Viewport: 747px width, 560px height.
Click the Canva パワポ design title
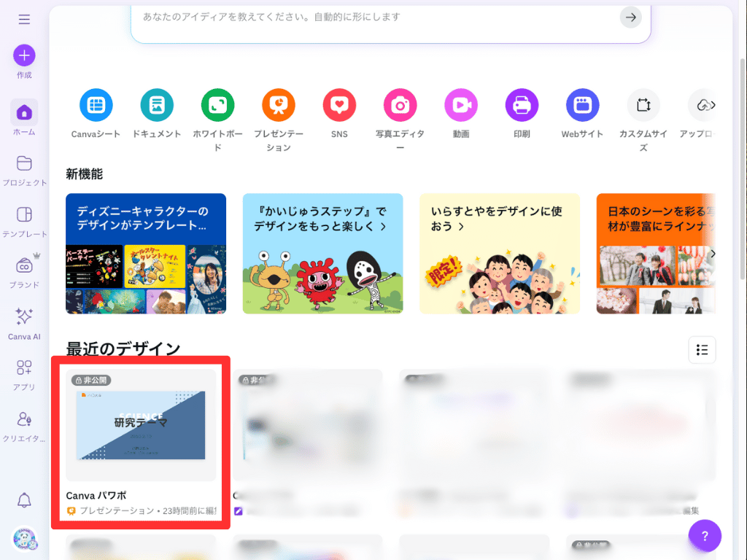(96, 496)
